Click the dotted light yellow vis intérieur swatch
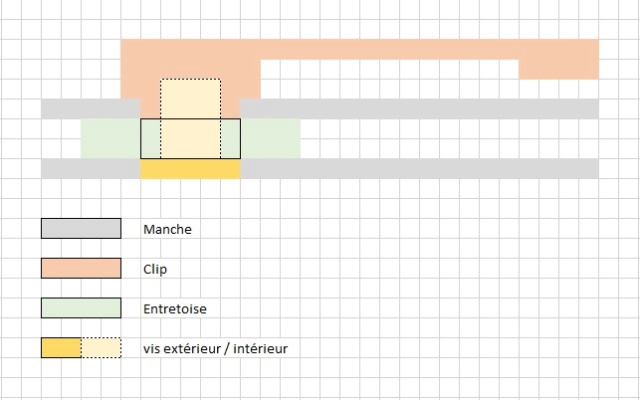 click(x=101, y=348)
